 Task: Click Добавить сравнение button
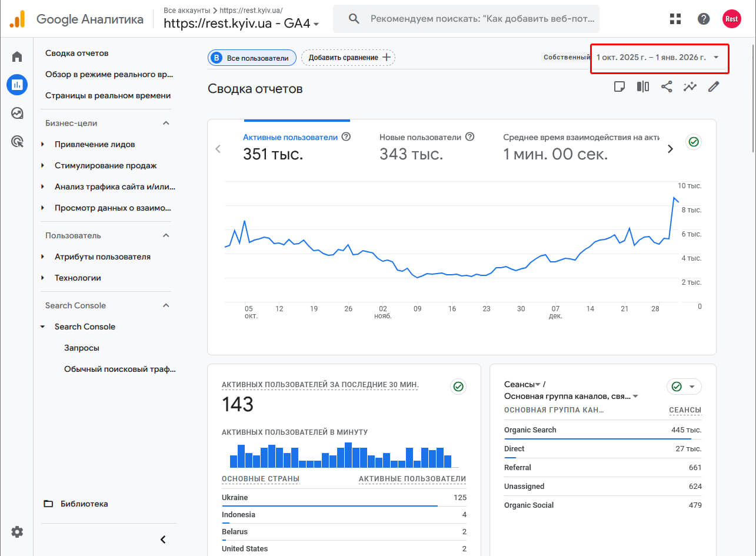[348, 58]
